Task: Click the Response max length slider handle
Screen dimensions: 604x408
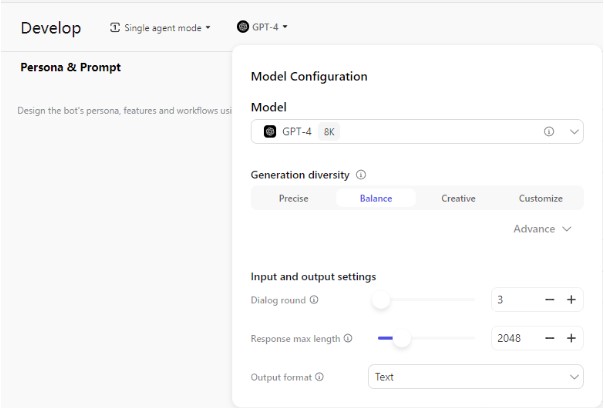Action: coord(402,339)
